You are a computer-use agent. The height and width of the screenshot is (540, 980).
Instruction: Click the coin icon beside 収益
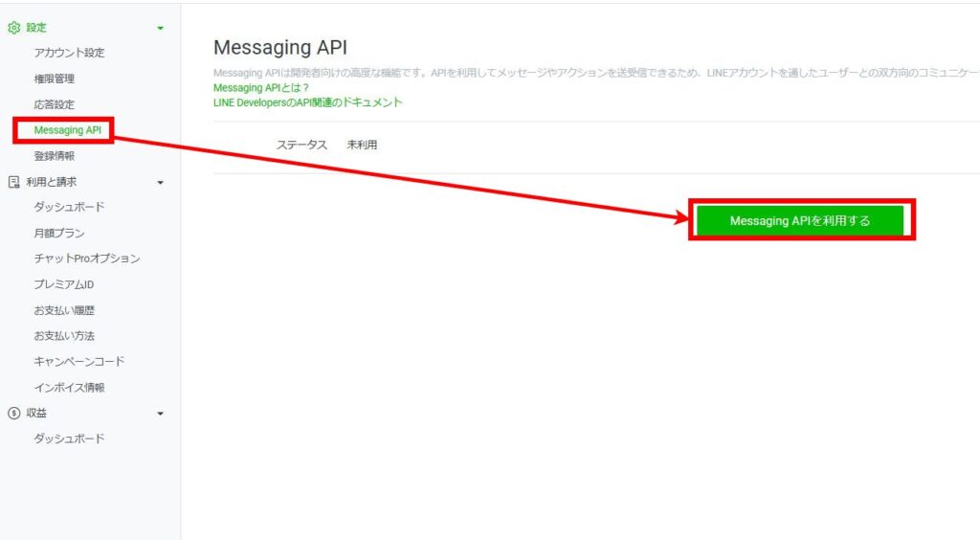click(13, 414)
